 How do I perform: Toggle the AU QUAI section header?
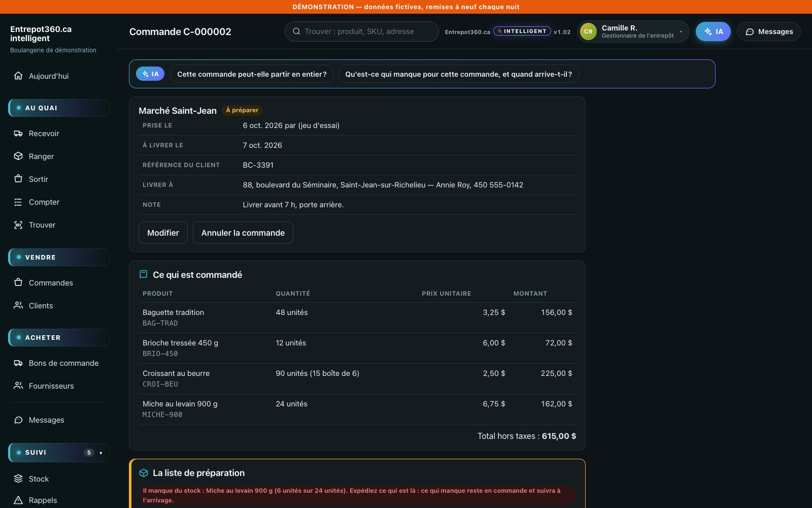click(59, 108)
